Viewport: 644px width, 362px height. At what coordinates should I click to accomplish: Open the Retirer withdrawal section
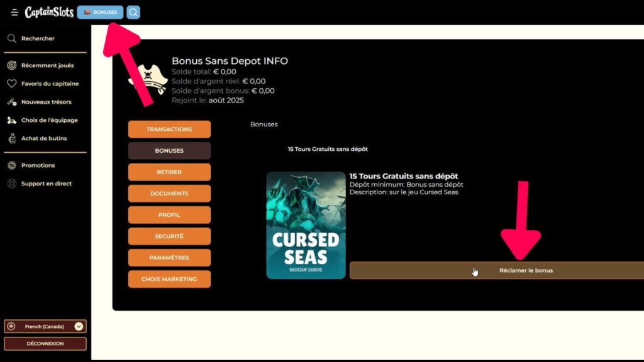coord(169,172)
